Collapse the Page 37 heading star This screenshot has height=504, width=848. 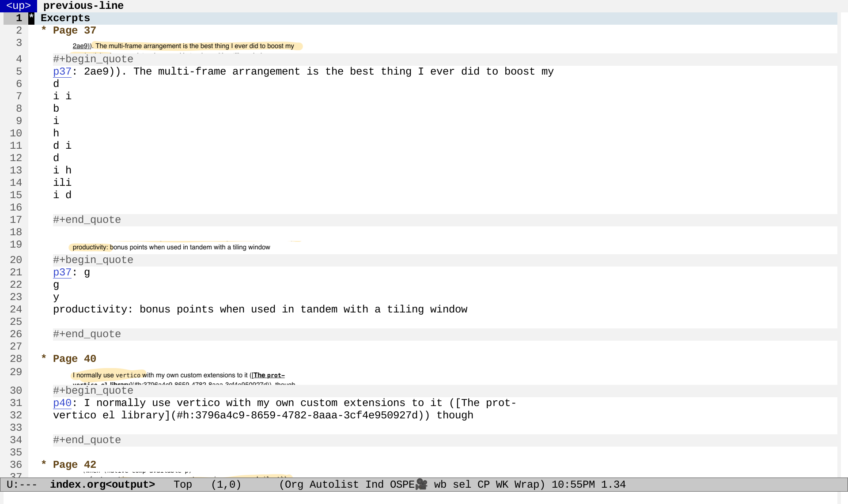pos(44,30)
